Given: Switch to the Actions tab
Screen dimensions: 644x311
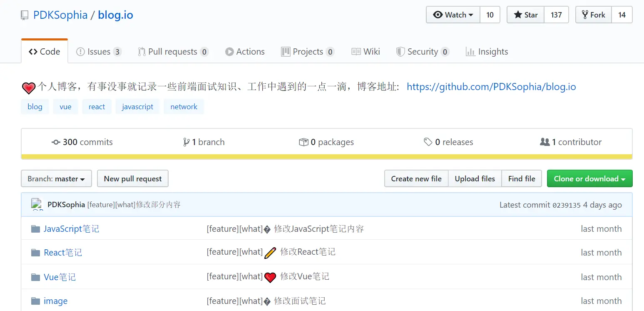Looking at the screenshot, I should [x=245, y=52].
